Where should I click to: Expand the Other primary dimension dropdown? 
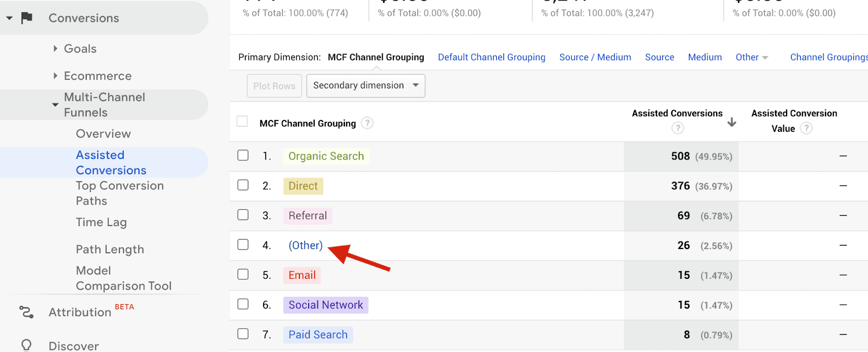[751, 57]
